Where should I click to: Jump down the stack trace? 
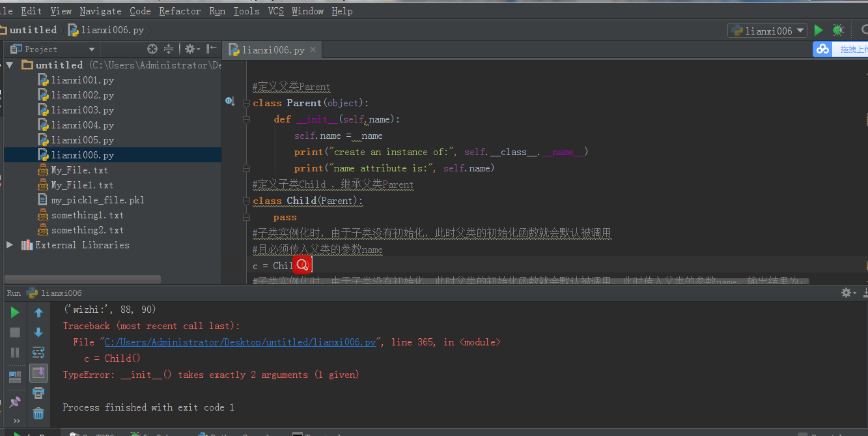coord(38,332)
